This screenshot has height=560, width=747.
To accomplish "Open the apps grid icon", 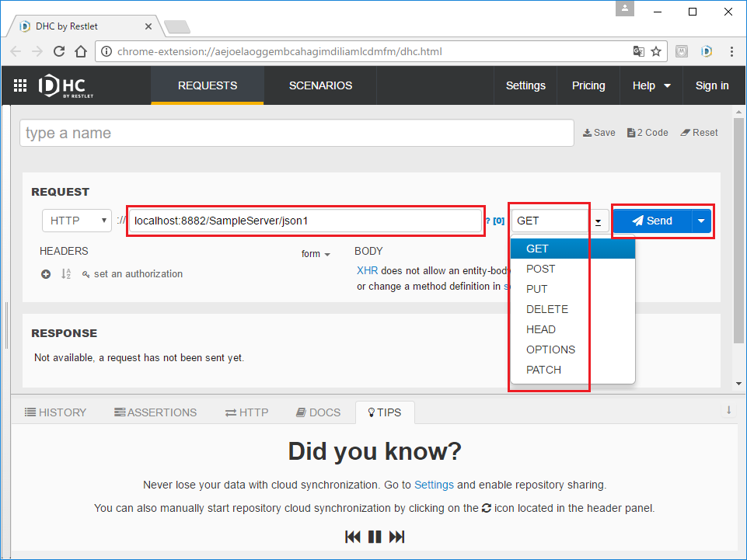I will [20, 85].
